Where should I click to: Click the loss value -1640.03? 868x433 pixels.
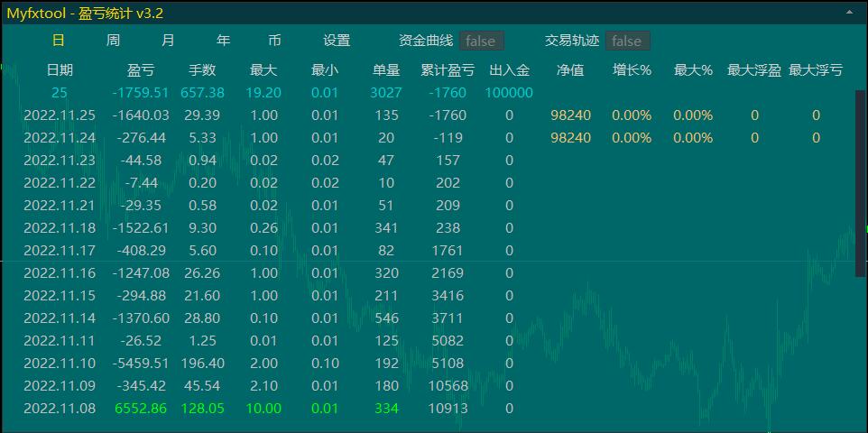coord(141,115)
